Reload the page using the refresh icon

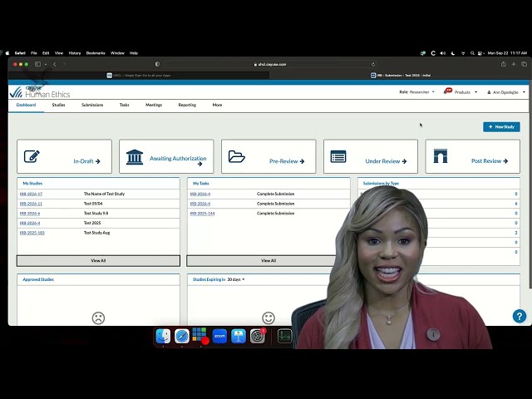(373, 64)
